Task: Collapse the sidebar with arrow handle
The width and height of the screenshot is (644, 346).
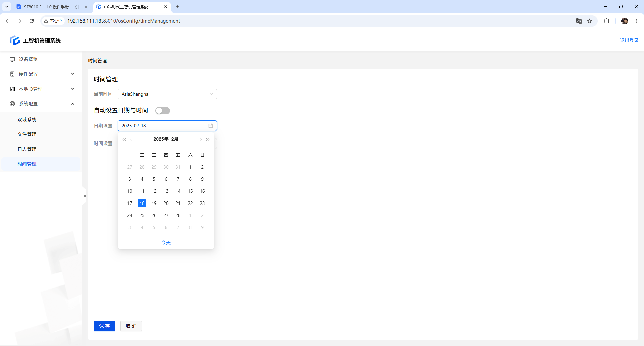Action: click(84, 196)
